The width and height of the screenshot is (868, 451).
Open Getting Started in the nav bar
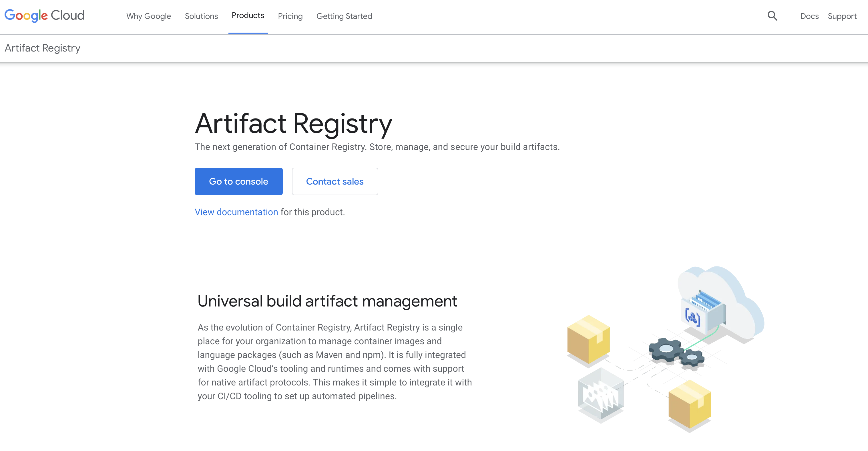(344, 16)
